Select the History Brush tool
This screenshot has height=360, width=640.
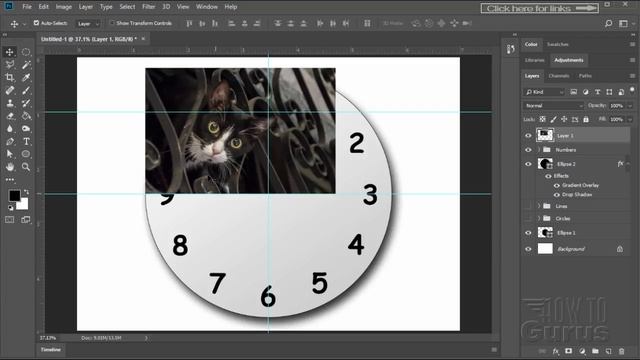pos(26,103)
